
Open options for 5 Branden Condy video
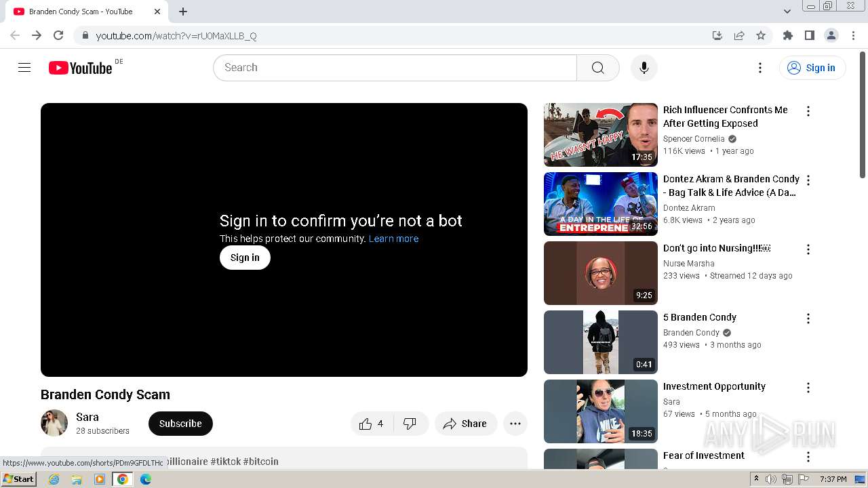click(808, 319)
